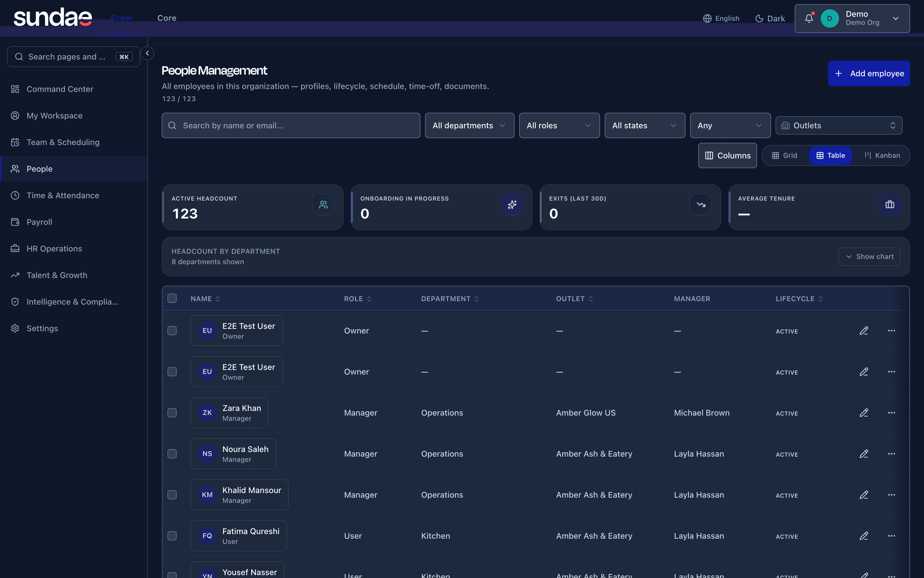This screenshot has height=578, width=924.
Task: Check the Khalid Mansour row checkbox
Action: coord(172,495)
